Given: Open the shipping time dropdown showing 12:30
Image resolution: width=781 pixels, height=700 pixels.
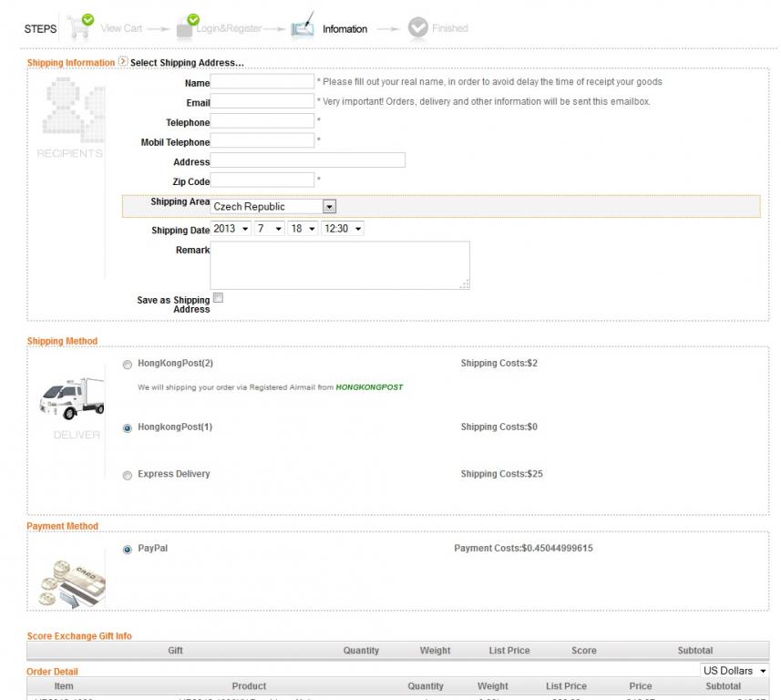Looking at the screenshot, I should (343, 229).
